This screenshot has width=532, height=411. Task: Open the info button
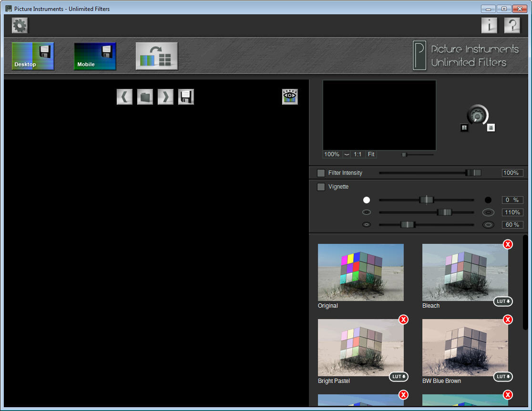489,25
